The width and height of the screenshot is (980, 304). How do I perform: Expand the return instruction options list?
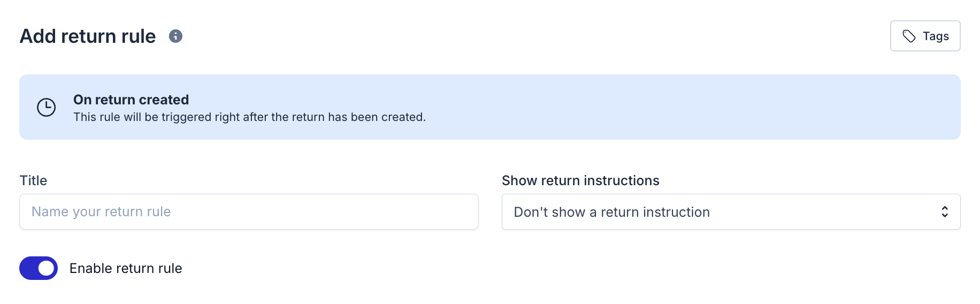click(802, 212)
